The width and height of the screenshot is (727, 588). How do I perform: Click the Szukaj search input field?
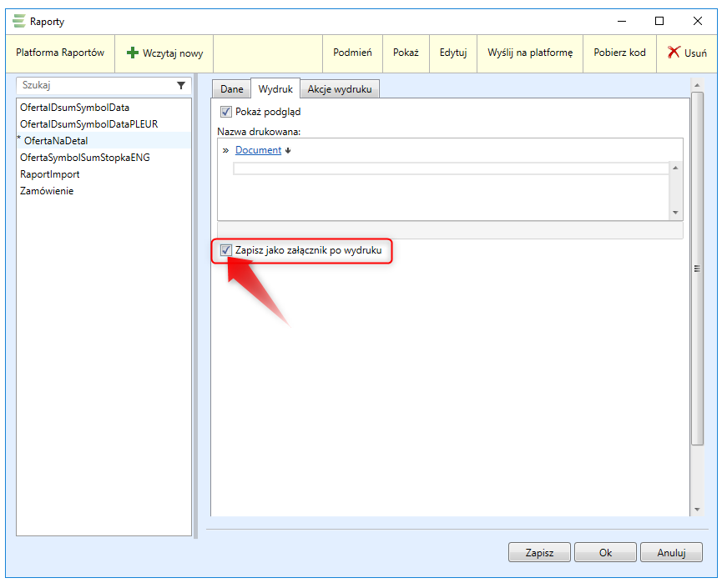(96, 85)
